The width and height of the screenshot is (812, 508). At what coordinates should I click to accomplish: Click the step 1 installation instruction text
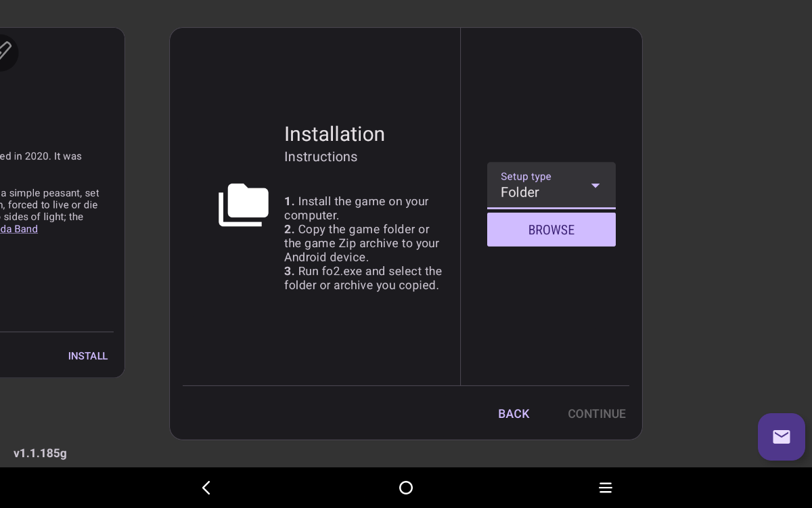[356, 208]
